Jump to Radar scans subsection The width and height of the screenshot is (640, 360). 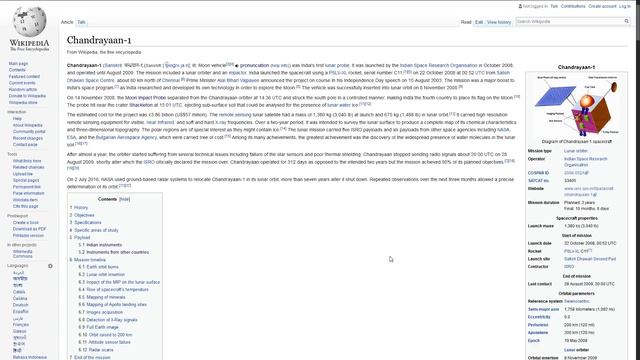tap(101, 350)
